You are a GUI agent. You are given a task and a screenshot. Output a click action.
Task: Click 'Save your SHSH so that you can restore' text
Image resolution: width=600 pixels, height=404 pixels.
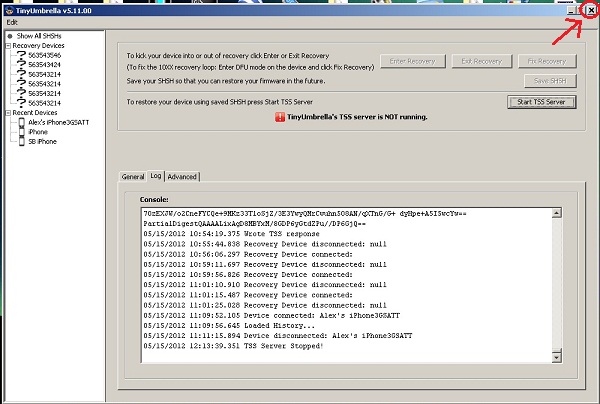click(x=226, y=81)
